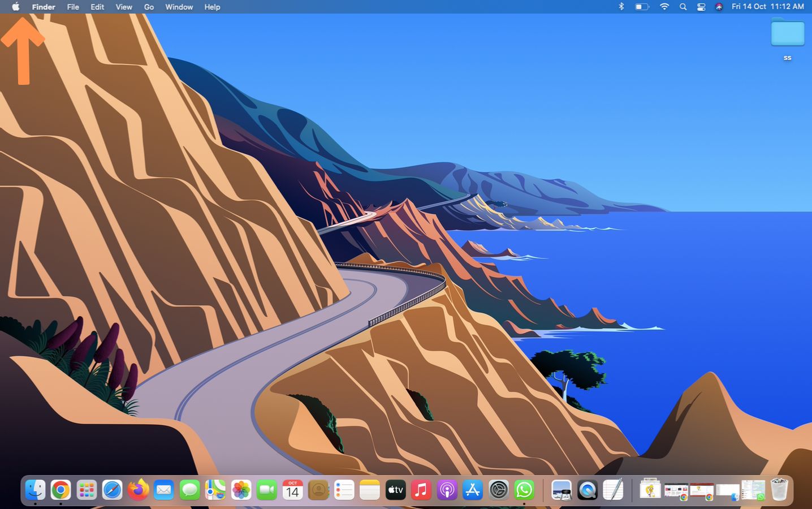Launch WhatsApp from the Dock

(x=524, y=490)
